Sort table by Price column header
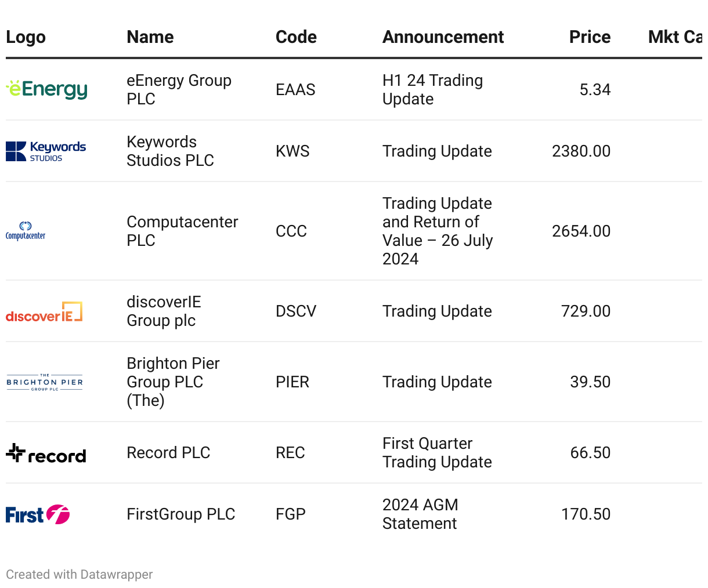708x588 pixels. [590, 37]
